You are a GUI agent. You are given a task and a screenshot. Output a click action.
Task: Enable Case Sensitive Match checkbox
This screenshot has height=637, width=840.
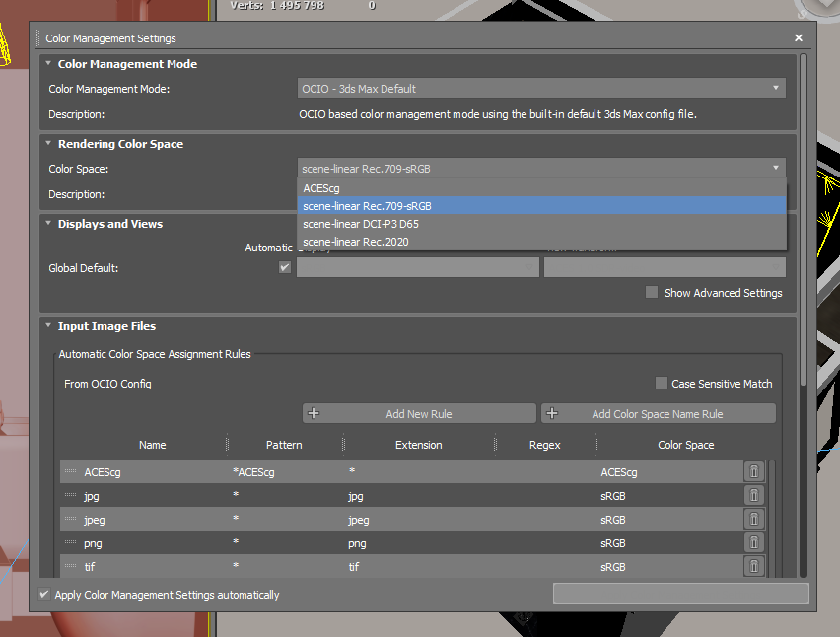[x=662, y=383]
